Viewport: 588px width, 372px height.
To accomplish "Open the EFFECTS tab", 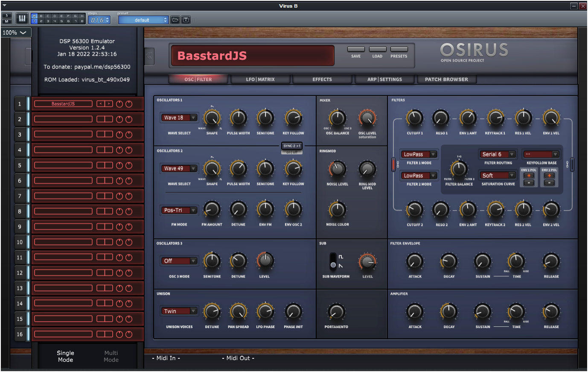I will coord(322,79).
